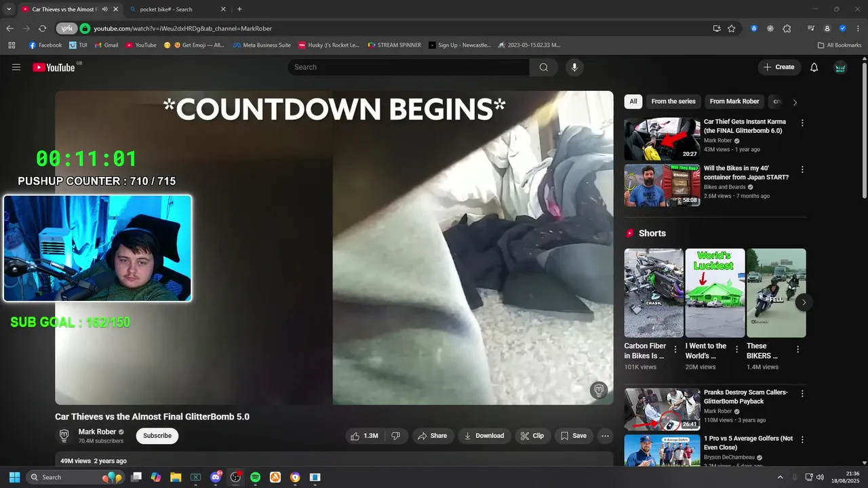This screenshot has height=488, width=868.
Task: Reload the current page
Action: (x=42, y=28)
